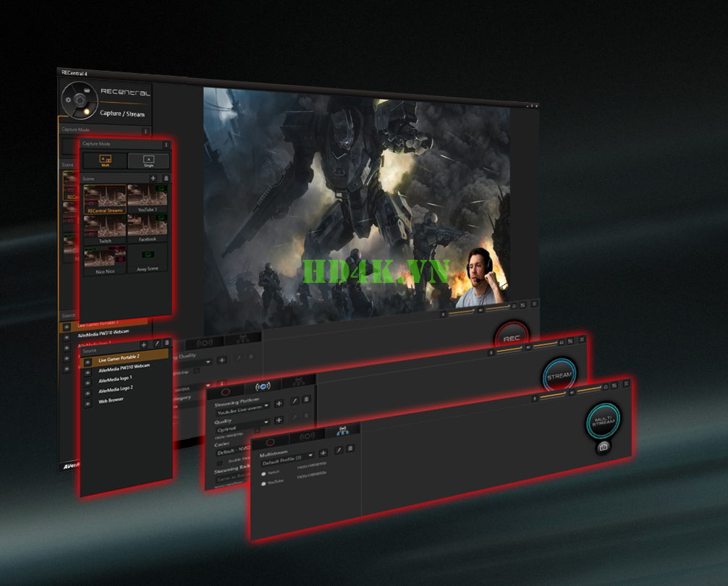Switch Capture Mode to Single
Image resolution: width=728 pixels, height=586 pixels.
coord(148,161)
